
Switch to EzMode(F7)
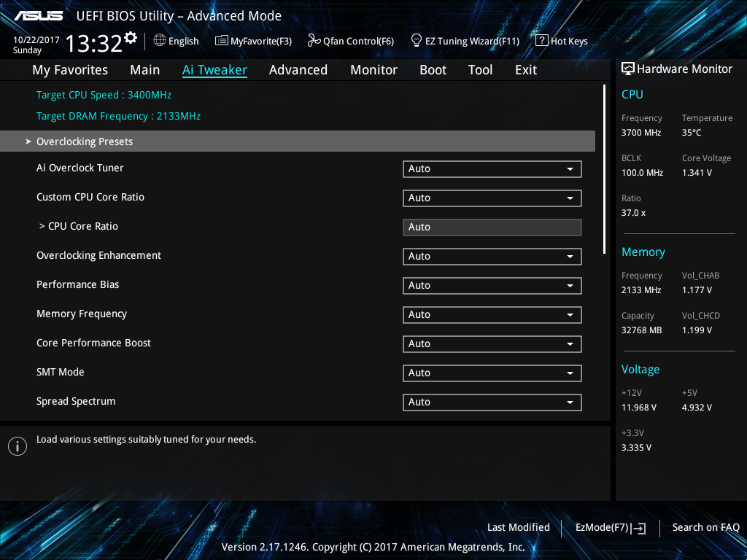pyautogui.click(x=611, y=528)
